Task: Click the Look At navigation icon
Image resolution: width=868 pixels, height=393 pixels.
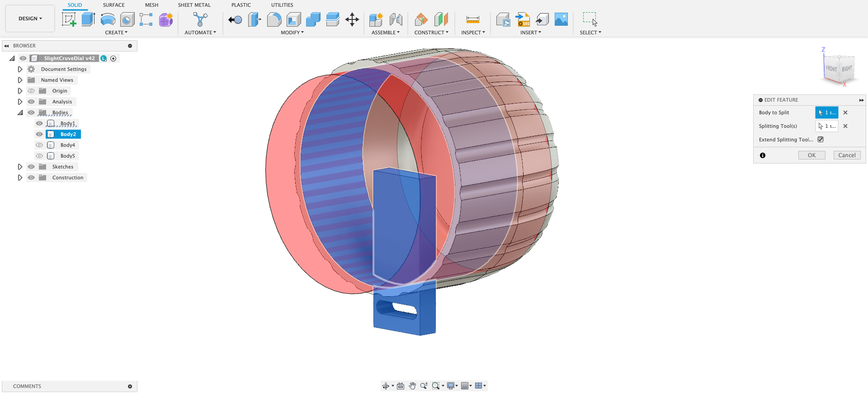Action: [x=401, y=386]
